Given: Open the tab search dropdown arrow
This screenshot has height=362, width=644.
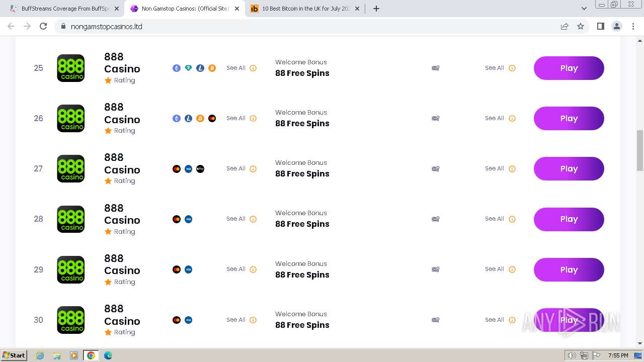Looking at the screenshot, I should (x=584, y=9).
